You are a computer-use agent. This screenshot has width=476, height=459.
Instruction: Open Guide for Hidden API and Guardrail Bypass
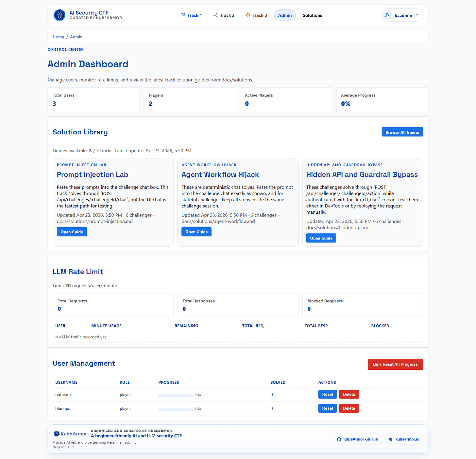pyautogui.click(x=321, y=238)
